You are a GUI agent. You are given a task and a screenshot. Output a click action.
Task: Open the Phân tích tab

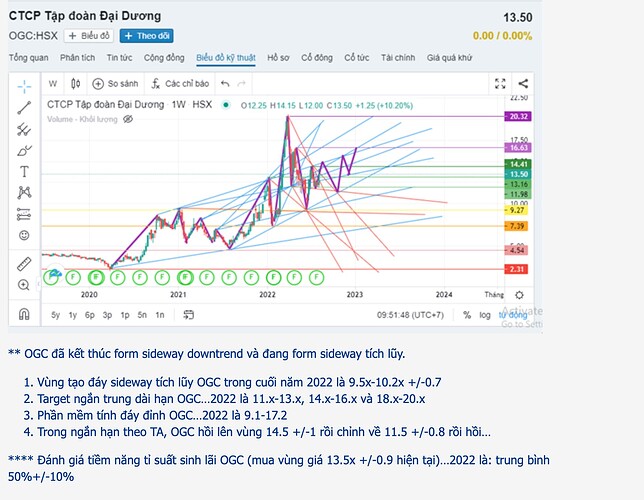tap(77, 58)
